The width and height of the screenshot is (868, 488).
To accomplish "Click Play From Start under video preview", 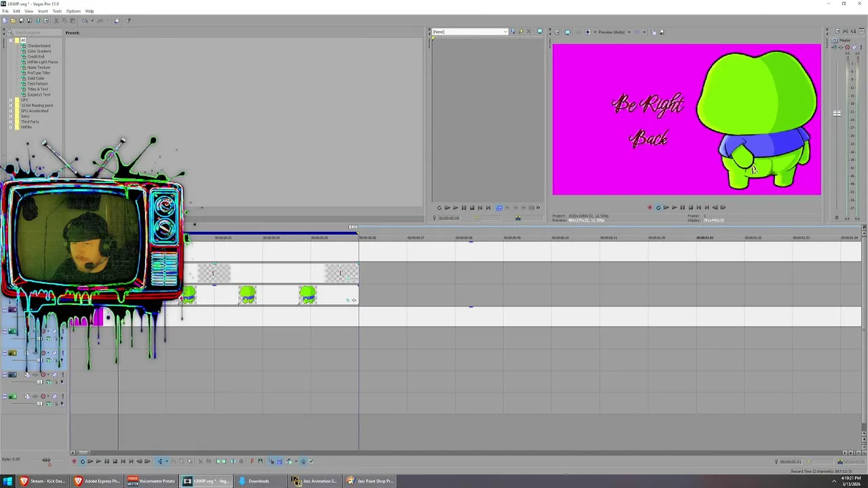I will [666, 207].
